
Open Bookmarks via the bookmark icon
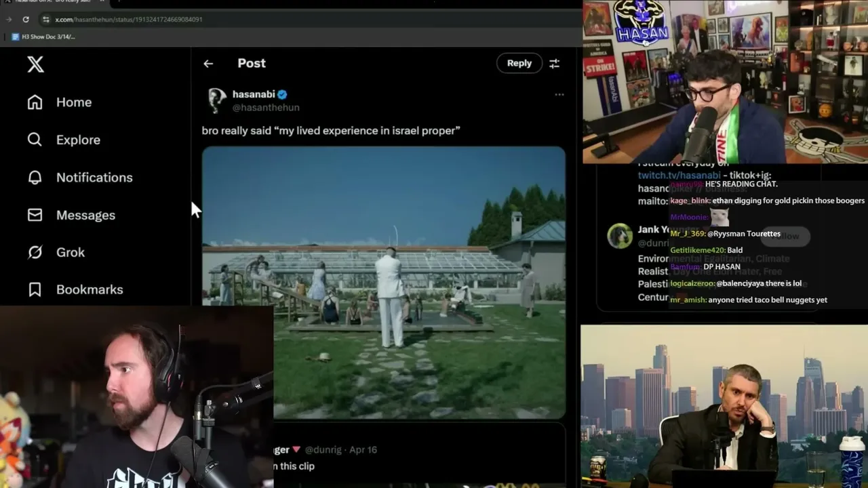pyautogui.click(x=35, y=289)
